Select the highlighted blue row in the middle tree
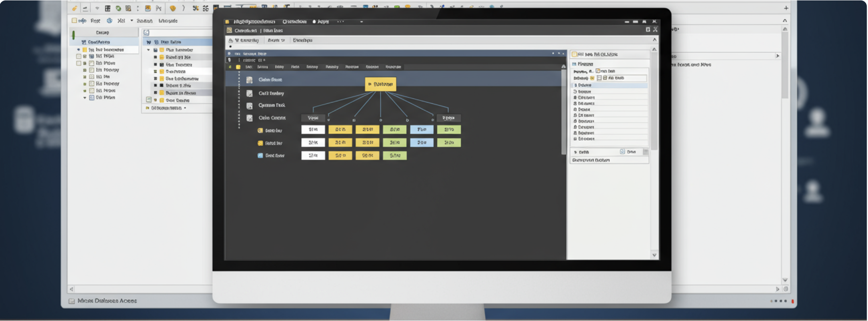The height and width of the screenshot is (321, 868). [178, 42]
